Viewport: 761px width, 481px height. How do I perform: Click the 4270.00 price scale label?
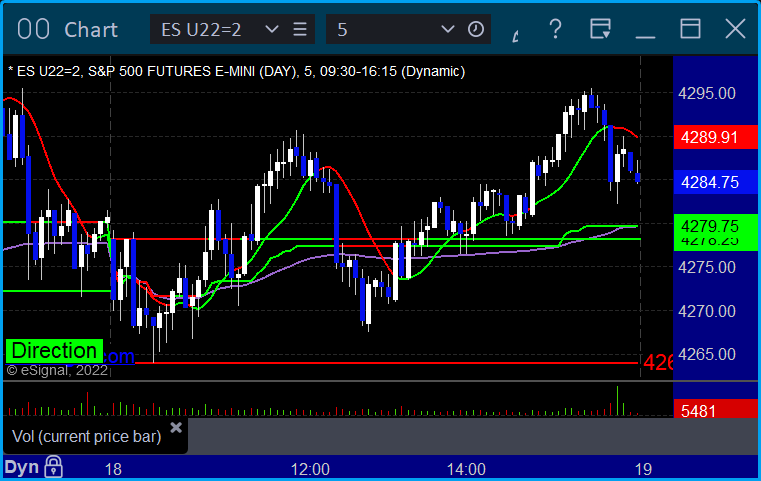[707, 311]
